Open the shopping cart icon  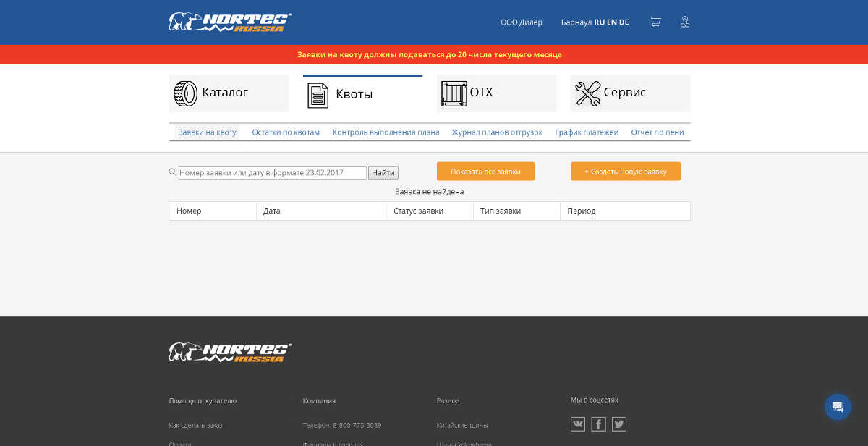click(655, 22)
